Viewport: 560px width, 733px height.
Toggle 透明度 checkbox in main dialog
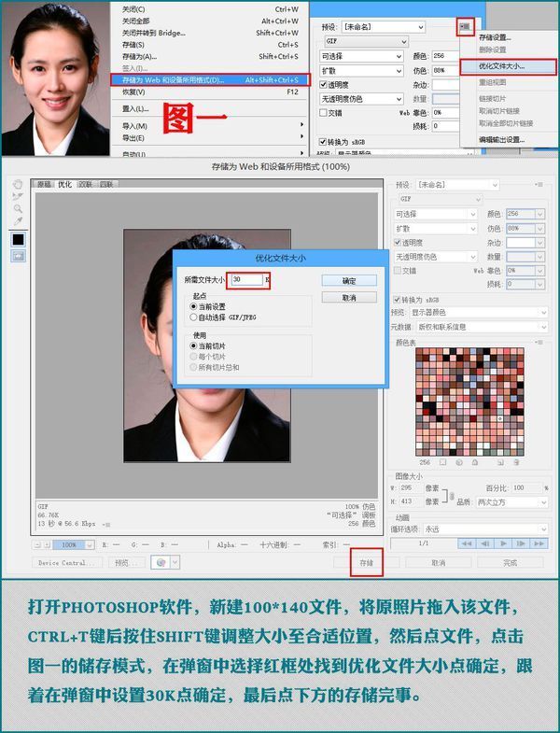398,242
